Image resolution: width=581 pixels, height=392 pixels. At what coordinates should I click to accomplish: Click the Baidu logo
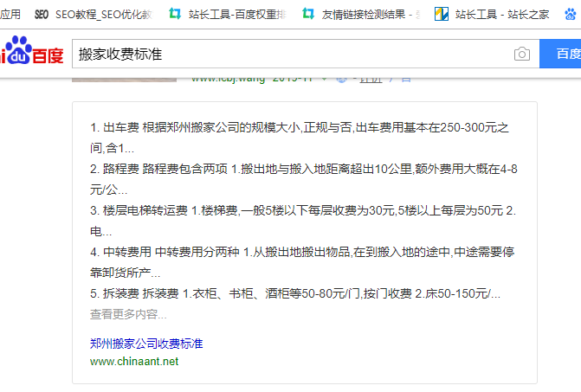tap(31, 50)
